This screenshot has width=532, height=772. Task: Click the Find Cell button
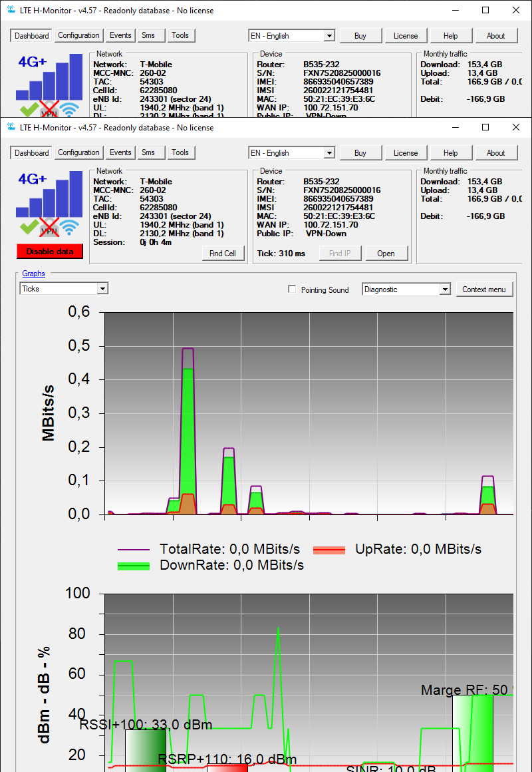click(x=223, y=254)
